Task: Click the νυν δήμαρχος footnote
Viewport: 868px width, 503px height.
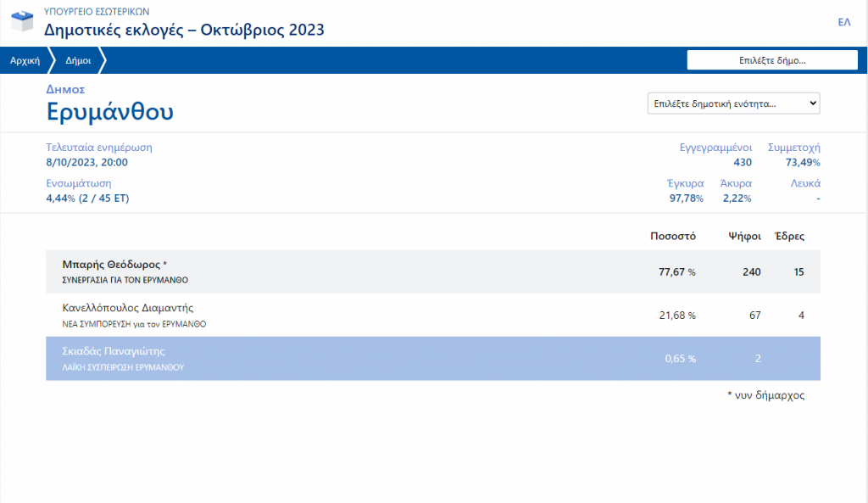Action: click(765, 395)
